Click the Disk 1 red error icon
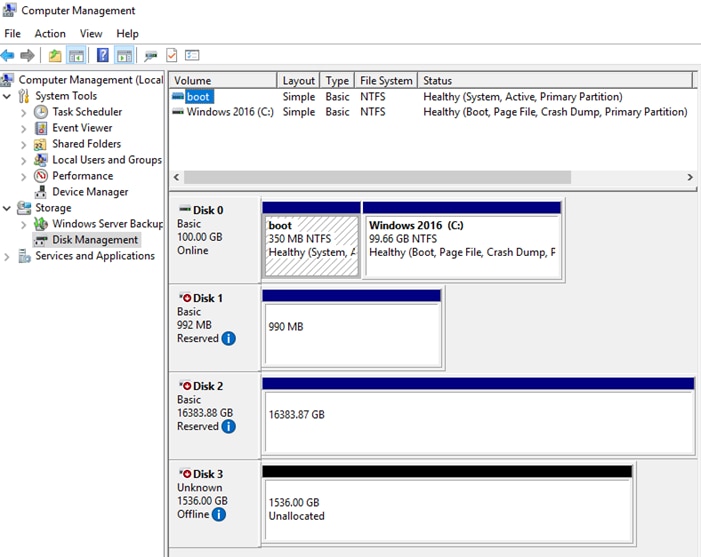701x557 pixels. (186, 298)
